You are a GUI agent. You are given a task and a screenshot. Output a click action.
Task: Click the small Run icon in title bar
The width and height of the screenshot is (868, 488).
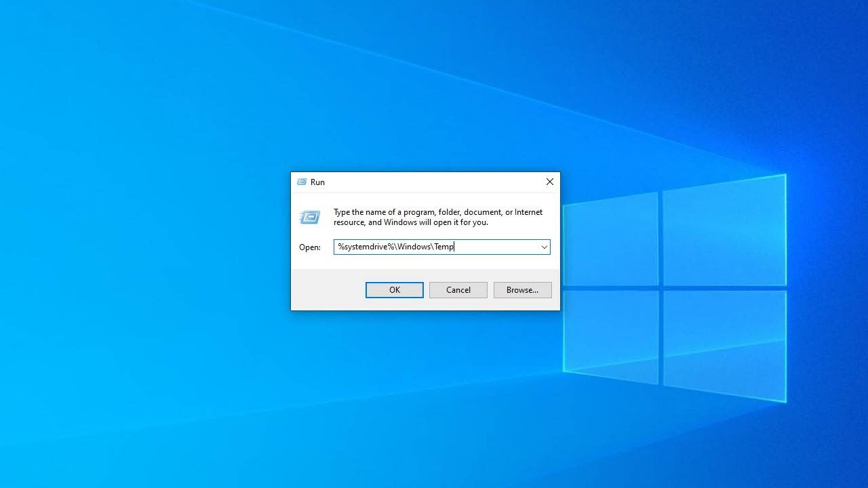click(x=302, y=182)
